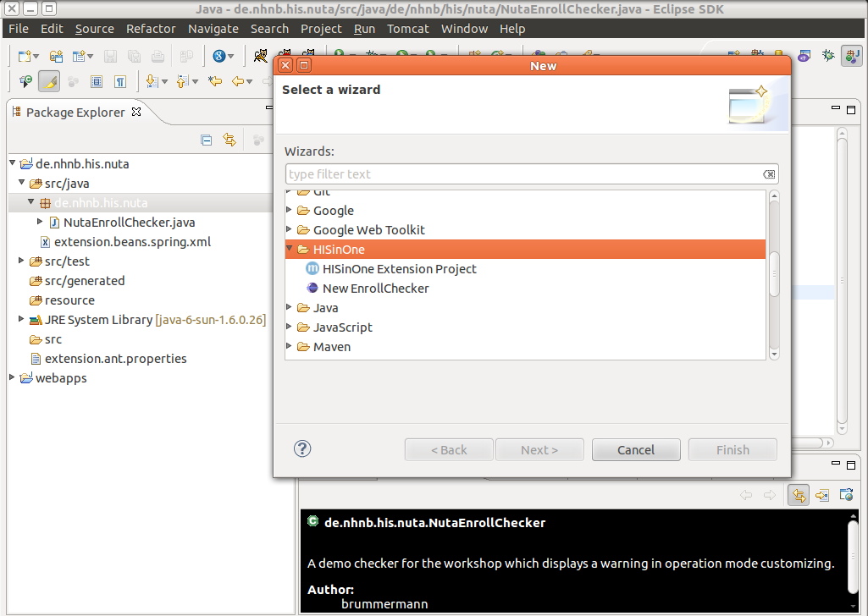
Task: Expand the JRE System Library node
Action: pos(21,320)
